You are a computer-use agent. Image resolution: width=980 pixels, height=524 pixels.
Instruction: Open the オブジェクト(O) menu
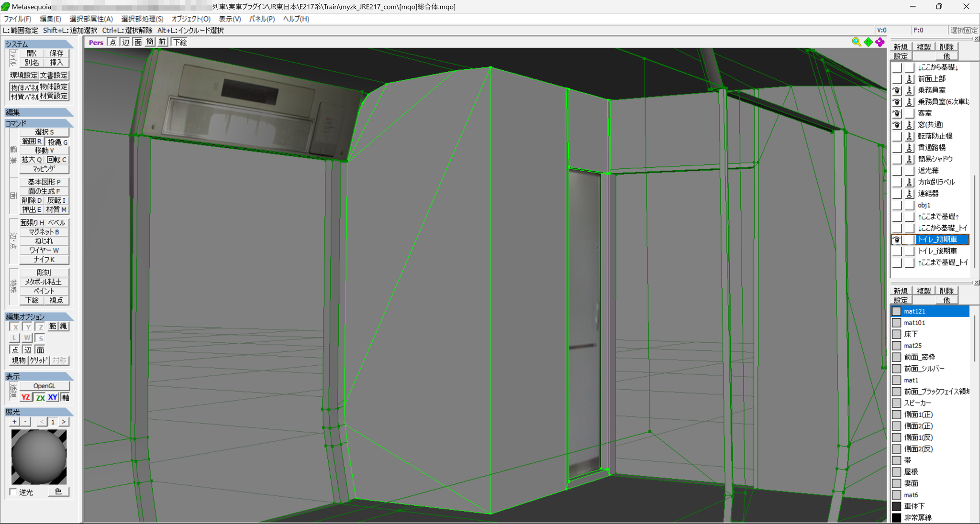pos(191,19)
